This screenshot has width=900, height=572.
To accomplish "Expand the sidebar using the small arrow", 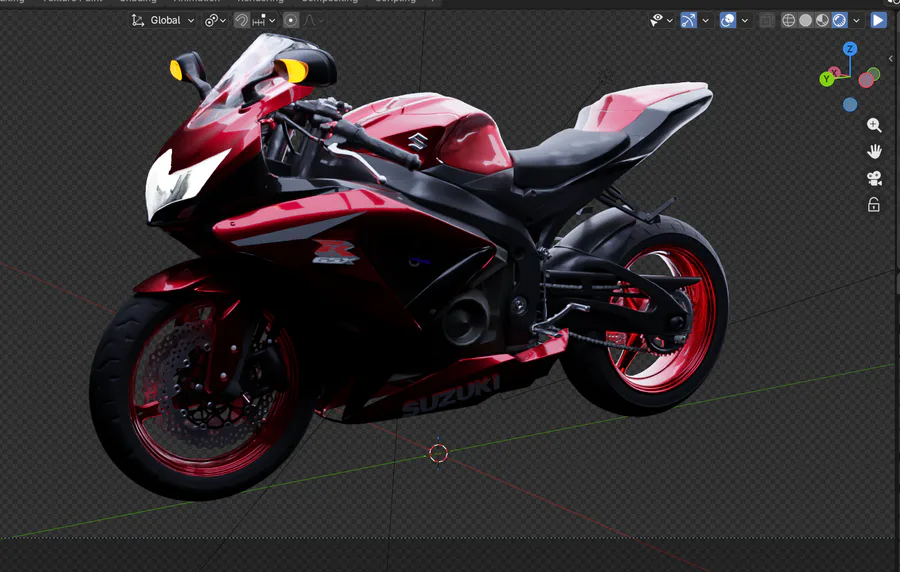I will (891, 59).
